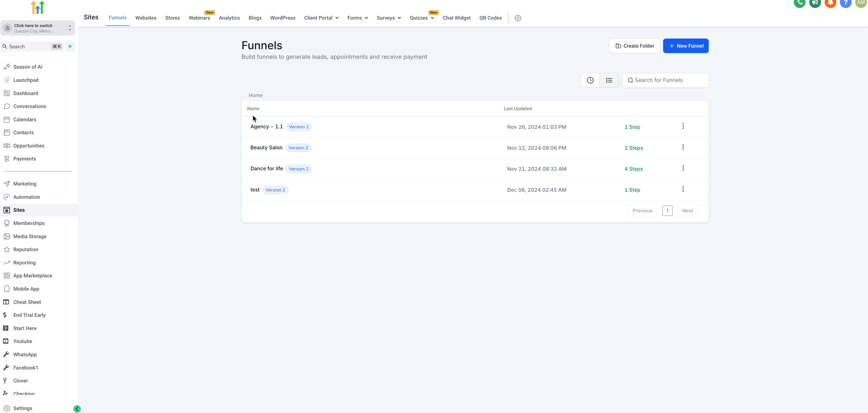Open the Surveys dropdown menu

tap(388, 18)
